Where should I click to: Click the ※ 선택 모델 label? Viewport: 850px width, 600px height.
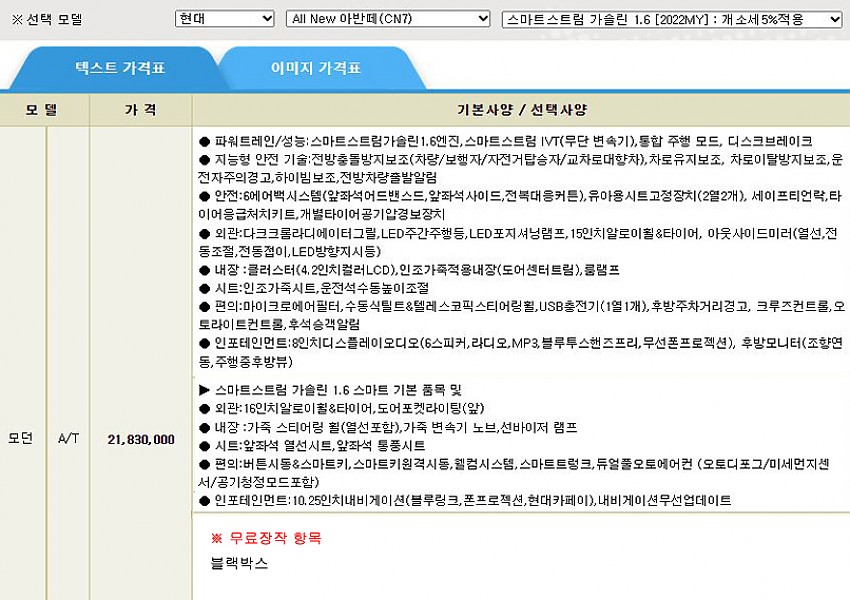pos(46,19)
